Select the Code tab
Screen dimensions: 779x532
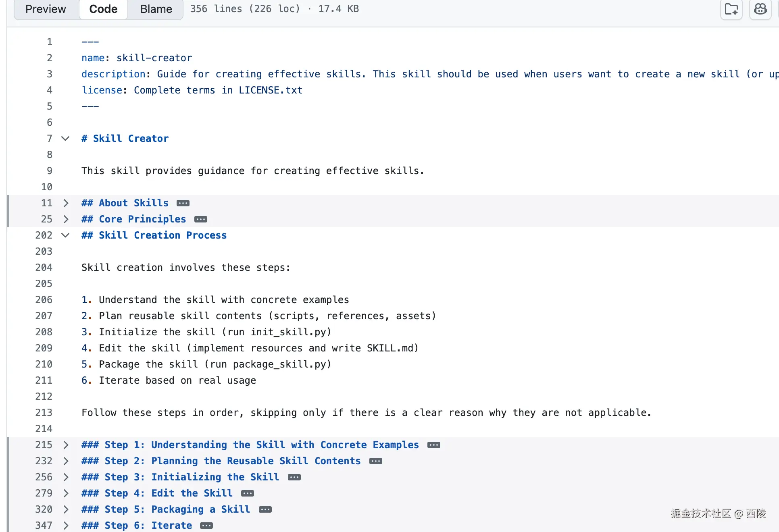(103, 9)
